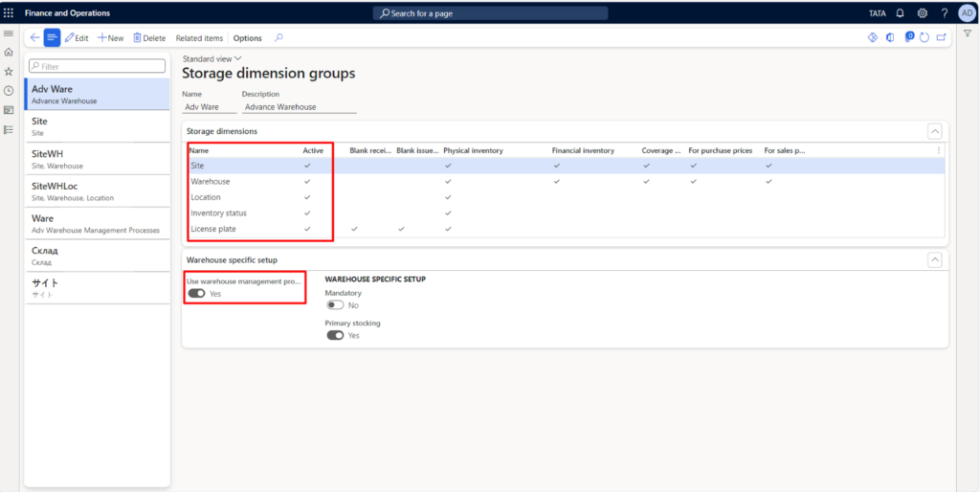This screenshot has height=492, width=980.
Task: Open the Related items menu
Action: point(199,38)
